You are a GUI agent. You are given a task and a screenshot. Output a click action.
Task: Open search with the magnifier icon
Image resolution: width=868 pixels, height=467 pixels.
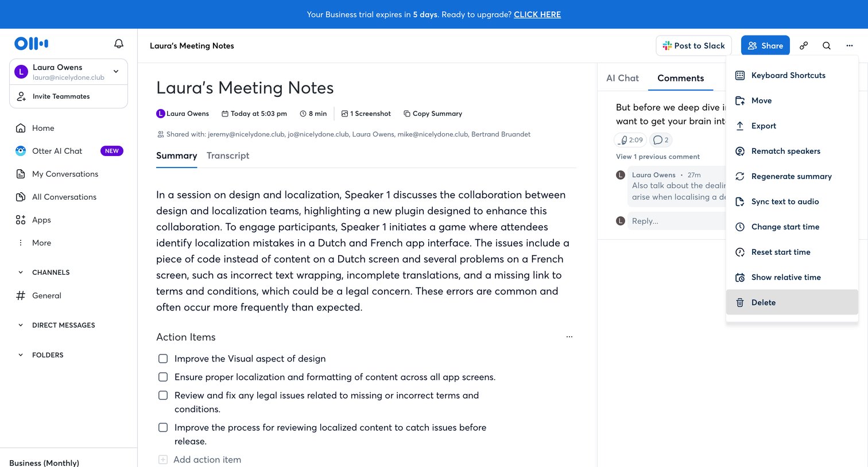(x=827, y=46)
